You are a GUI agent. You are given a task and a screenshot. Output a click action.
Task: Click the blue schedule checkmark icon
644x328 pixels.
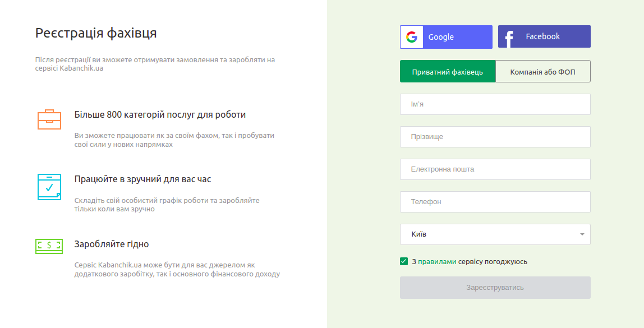tap(49, 187)
